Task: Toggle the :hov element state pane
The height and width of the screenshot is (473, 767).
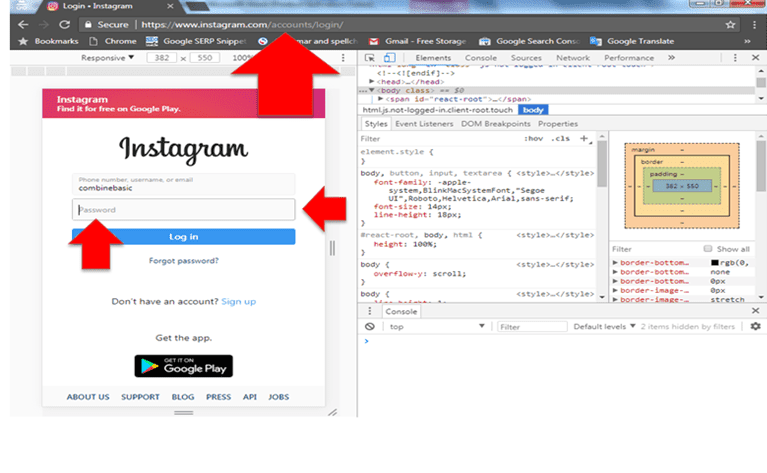Action: pyautogui.click(x=534, y=138)
